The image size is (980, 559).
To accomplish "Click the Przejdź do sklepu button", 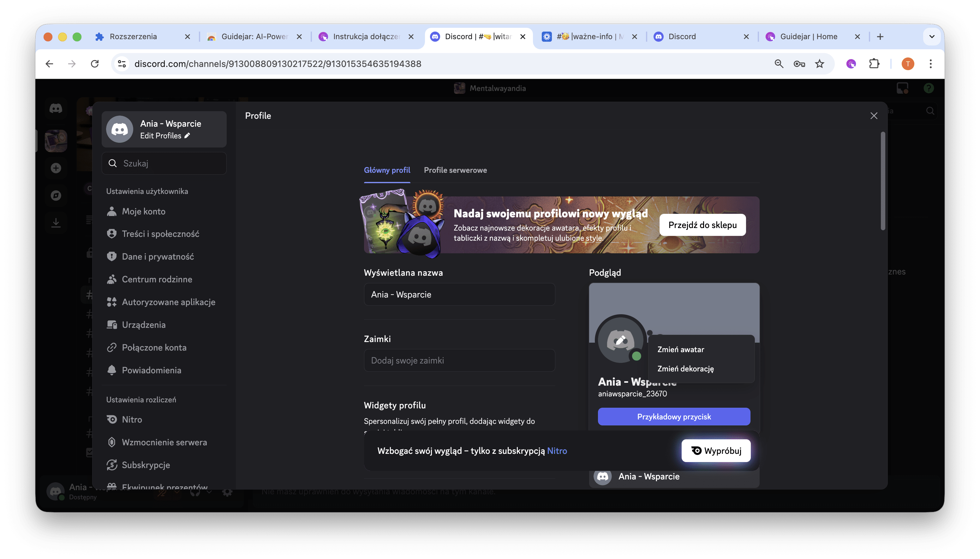I will pos(702,225).
